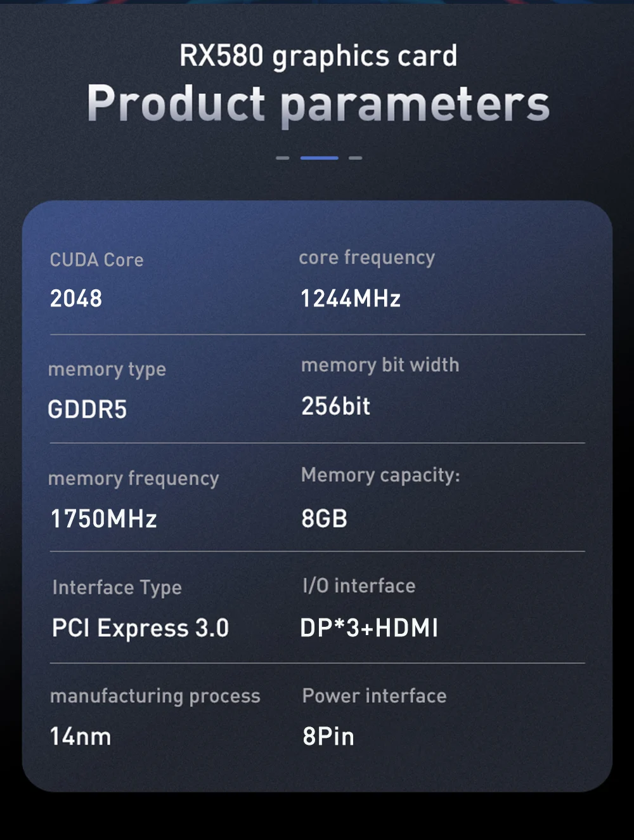Click the 8GB memory capacity value
The height and width of the screenshot is (840, 634).
(x=325, y=519)
